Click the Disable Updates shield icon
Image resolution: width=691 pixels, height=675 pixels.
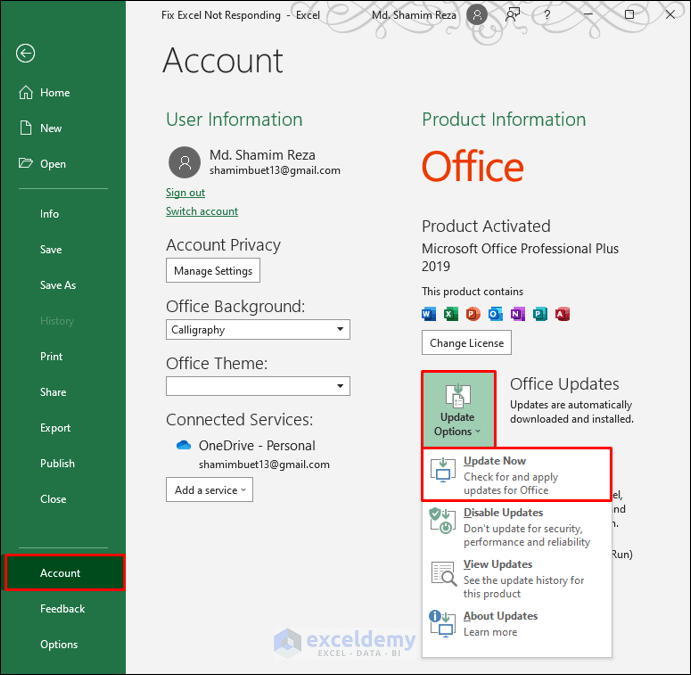[x=443, y=520]
